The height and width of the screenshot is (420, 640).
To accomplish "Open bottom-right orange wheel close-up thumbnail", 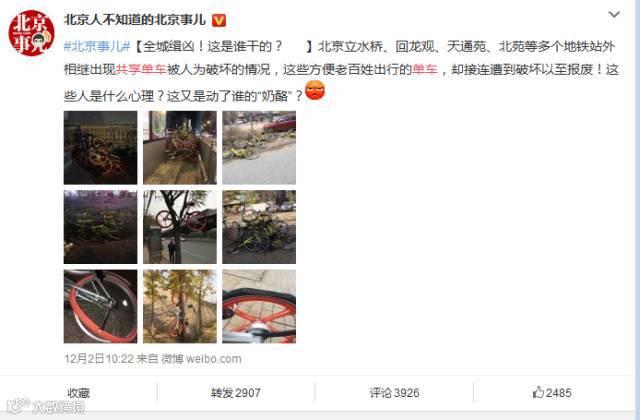I will click(259, 306).
